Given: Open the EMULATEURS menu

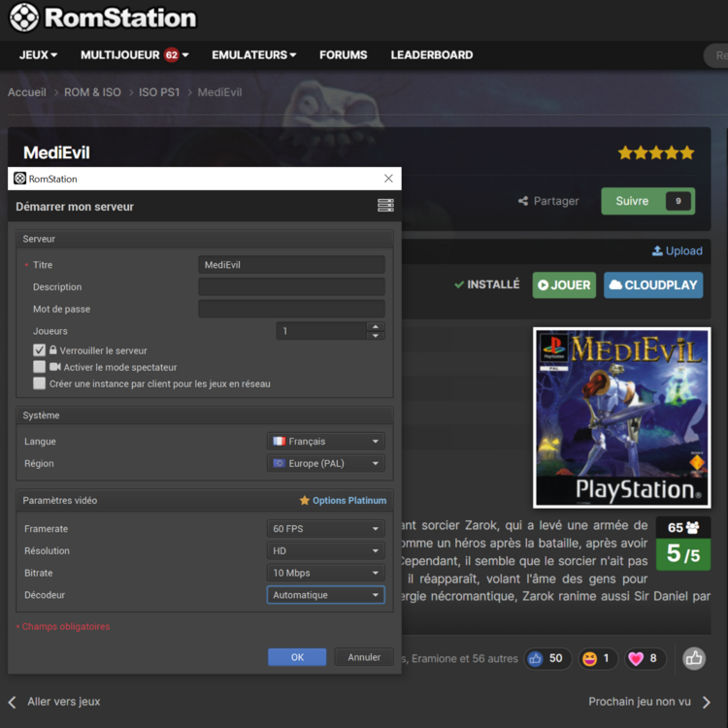Looking at the screenshot, I should (253, 55).
